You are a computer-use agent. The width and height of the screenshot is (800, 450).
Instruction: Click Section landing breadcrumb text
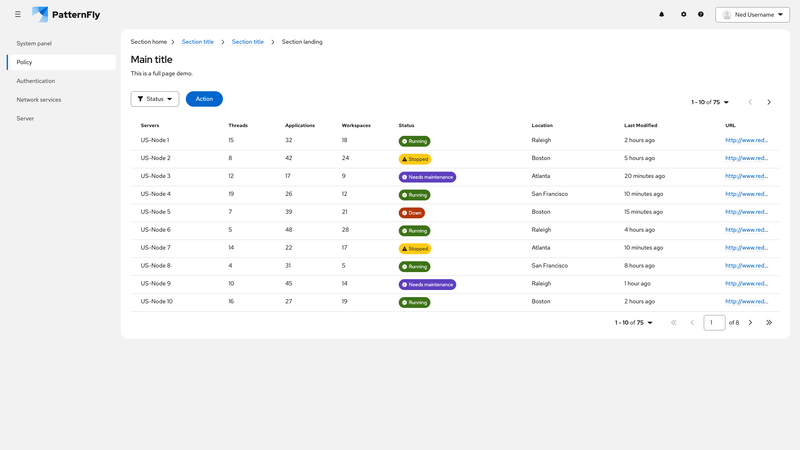tap(302, 42)
